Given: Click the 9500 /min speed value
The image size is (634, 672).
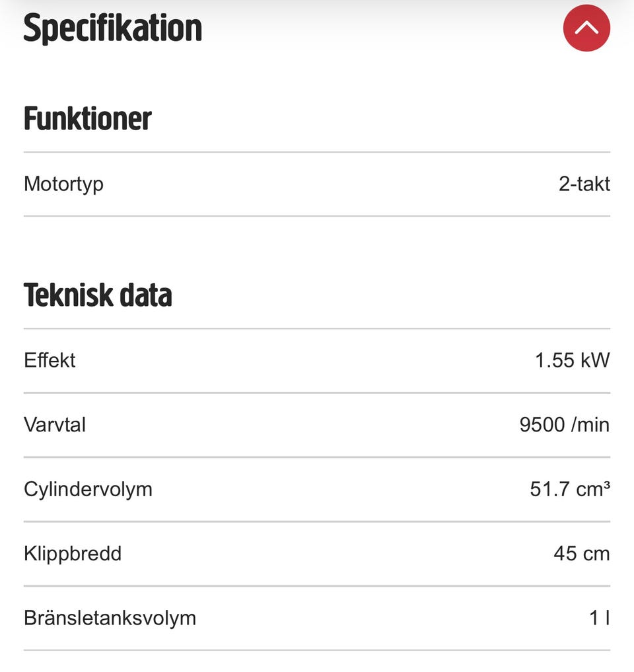Looking at the screenshot, I should (x=564, y=424).
